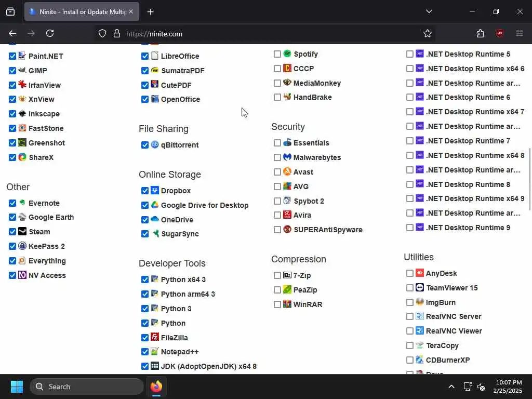532x399 pixels.
Task: Click the Dropbox logo icon
Action: [x=155, y=190]
